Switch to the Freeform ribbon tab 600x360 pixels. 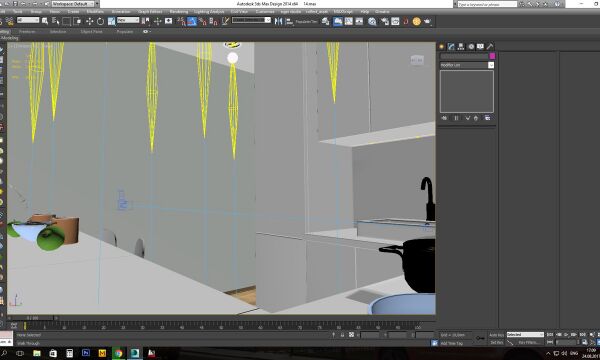[27, 32]
